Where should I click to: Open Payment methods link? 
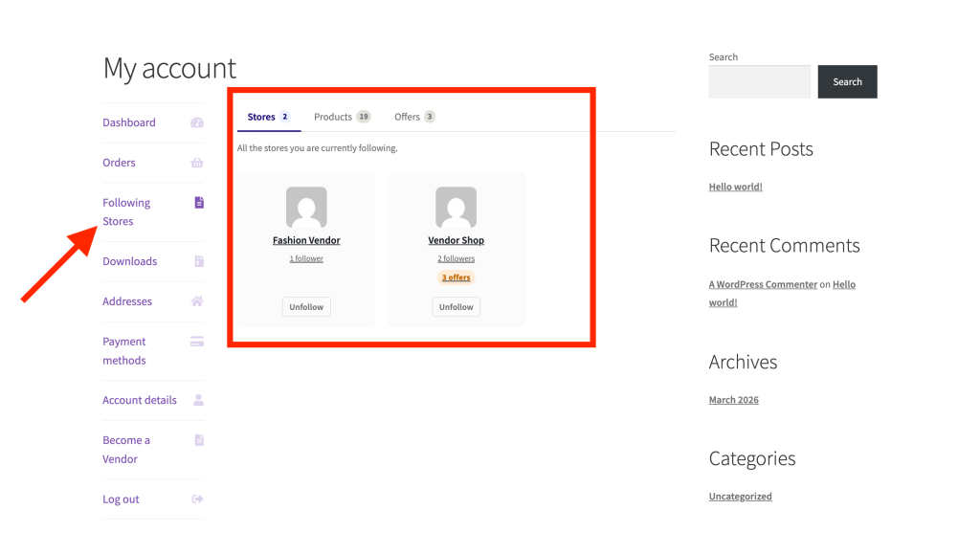tap(124, 351)
